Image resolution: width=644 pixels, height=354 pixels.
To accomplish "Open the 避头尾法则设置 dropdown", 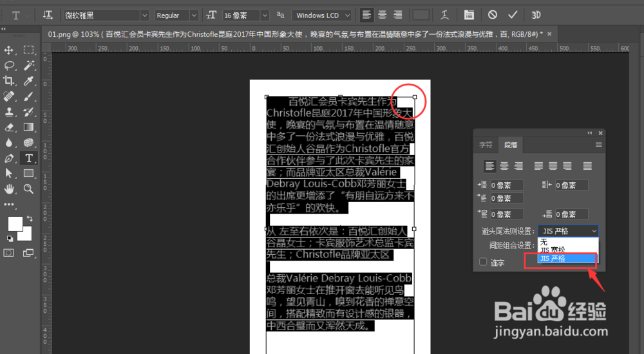I will coord(568,231).
